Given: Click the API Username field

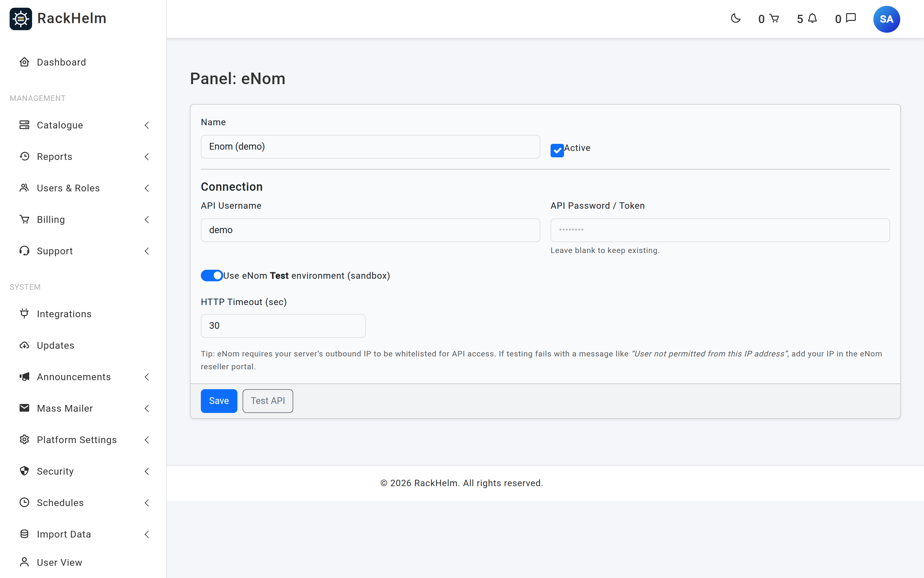Looking at the screenshot, I should coord(370,230).
